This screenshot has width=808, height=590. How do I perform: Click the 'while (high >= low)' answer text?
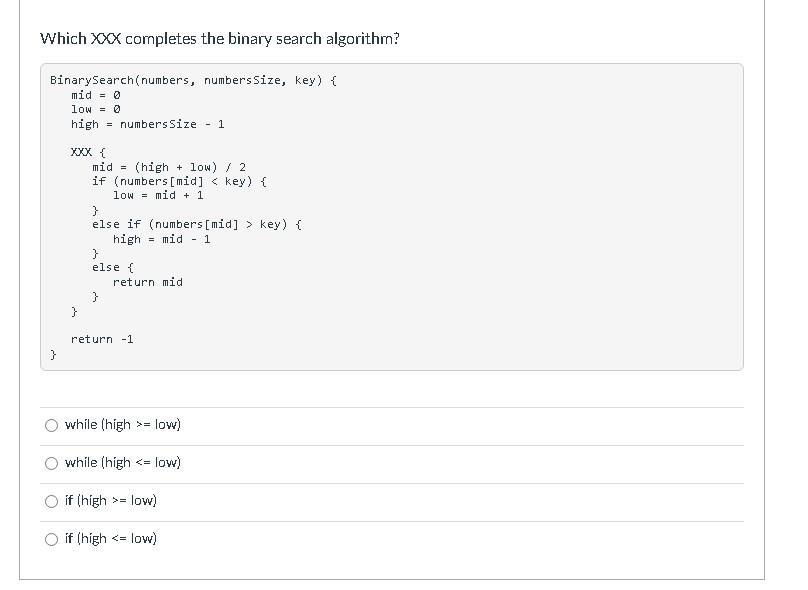point(123,425)
